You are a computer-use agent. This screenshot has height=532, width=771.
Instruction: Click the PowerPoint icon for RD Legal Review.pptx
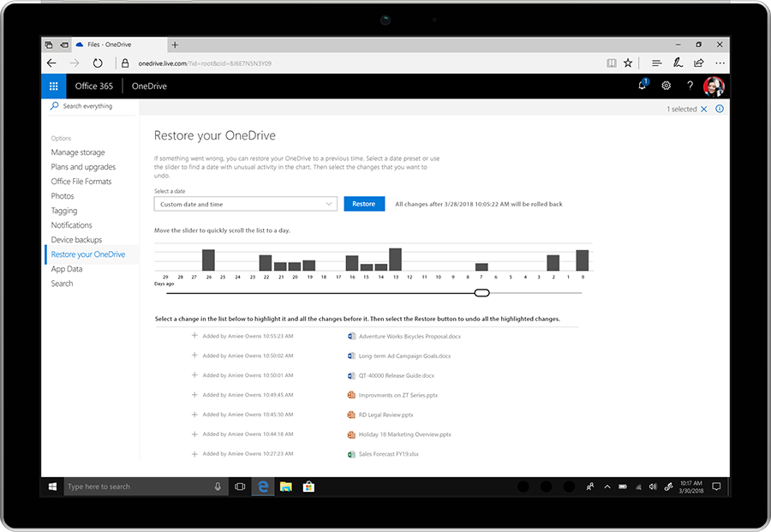click(350, 415)
